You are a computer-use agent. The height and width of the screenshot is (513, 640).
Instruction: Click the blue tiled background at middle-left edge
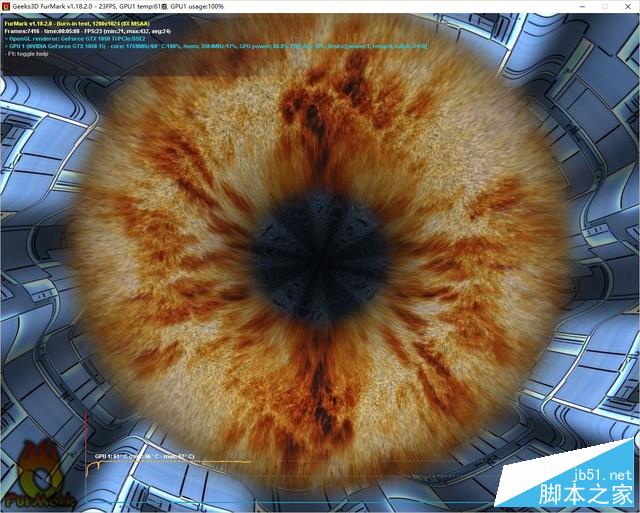(x=20, y=260)
